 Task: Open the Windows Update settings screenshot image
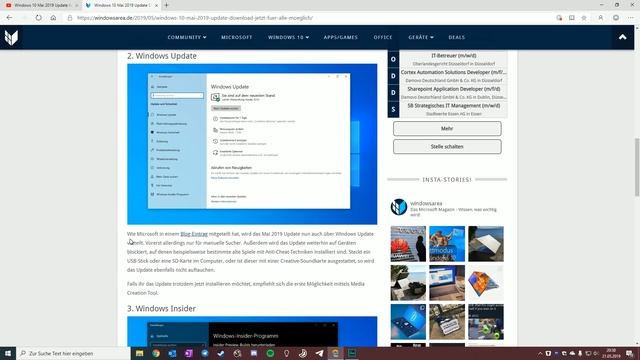pyautogui.click(x=252, y=144)
